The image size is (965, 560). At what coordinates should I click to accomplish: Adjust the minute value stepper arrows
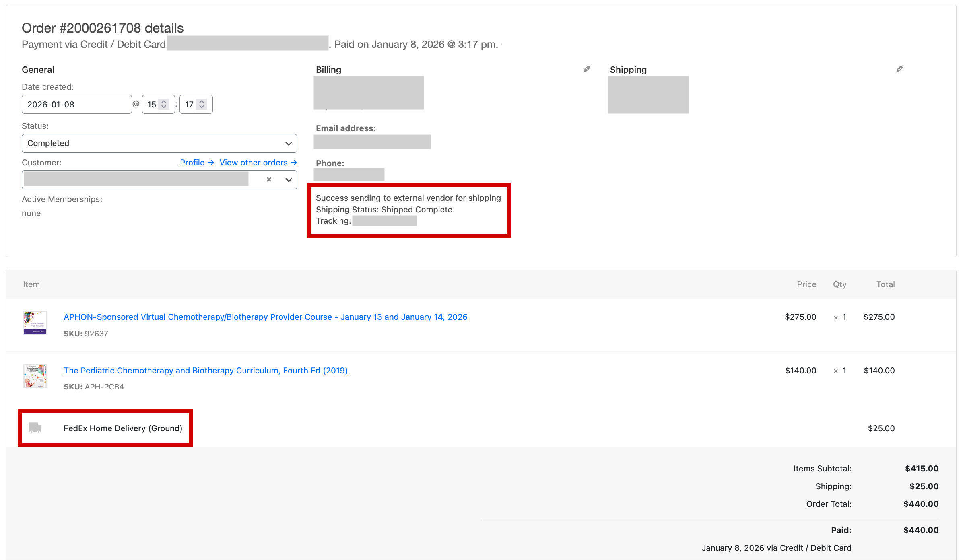coord(202,104)
